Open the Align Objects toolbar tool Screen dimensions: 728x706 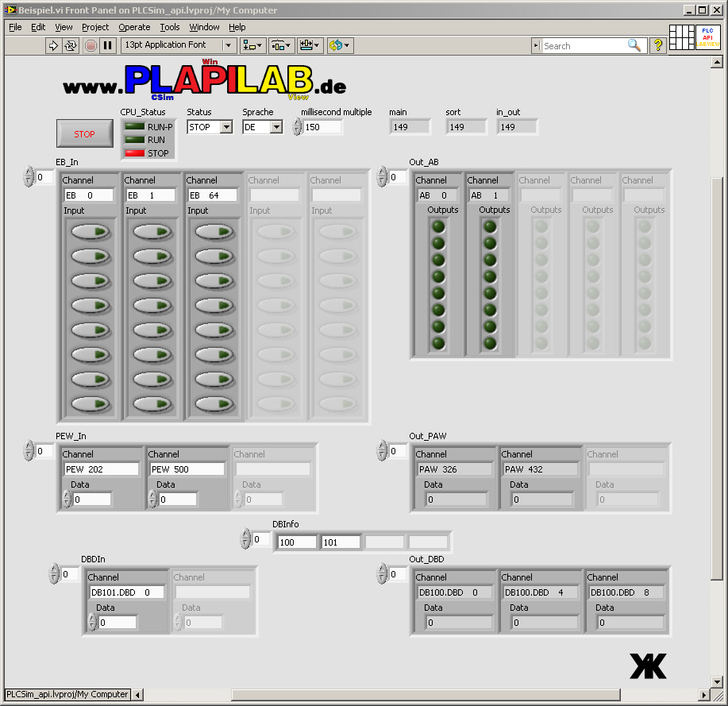pyautogui.click(x=254, y=45)
